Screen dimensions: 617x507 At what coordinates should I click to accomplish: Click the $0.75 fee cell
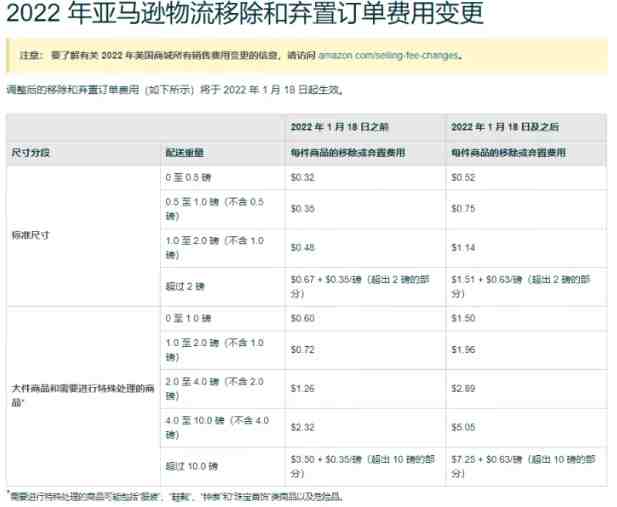(x=463, y=209)
